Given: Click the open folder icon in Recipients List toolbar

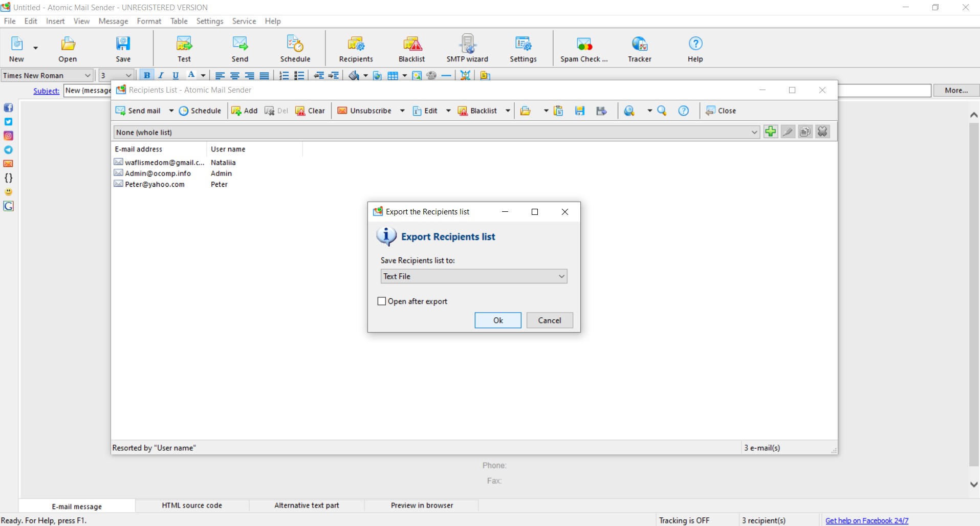Looking at the screenshot, I should 526,111.
